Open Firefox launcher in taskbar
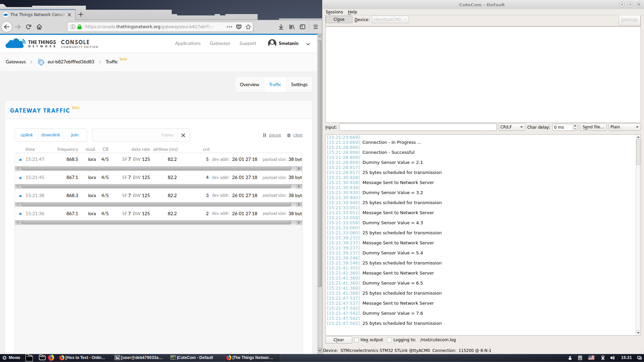 tap(51, 358)
